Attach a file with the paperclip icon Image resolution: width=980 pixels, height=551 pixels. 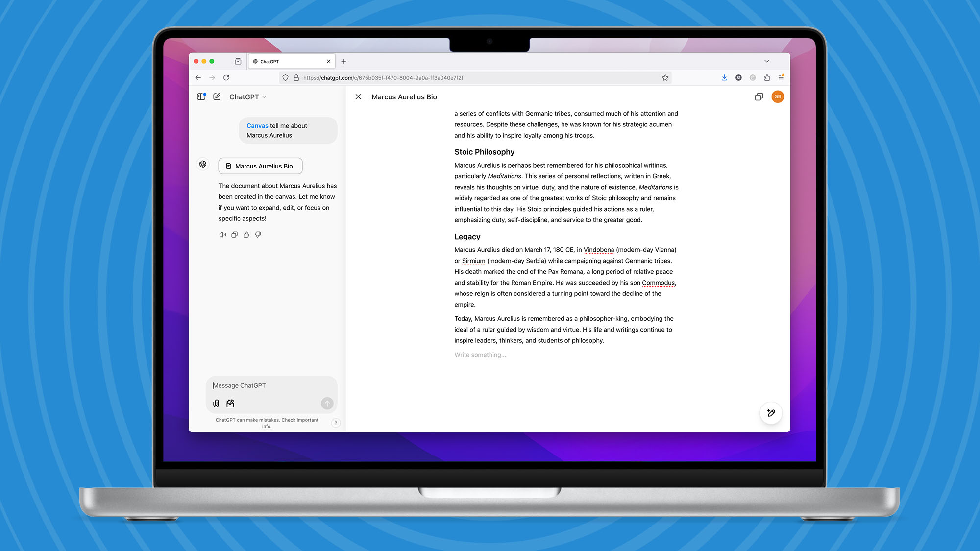click(216, 404)
